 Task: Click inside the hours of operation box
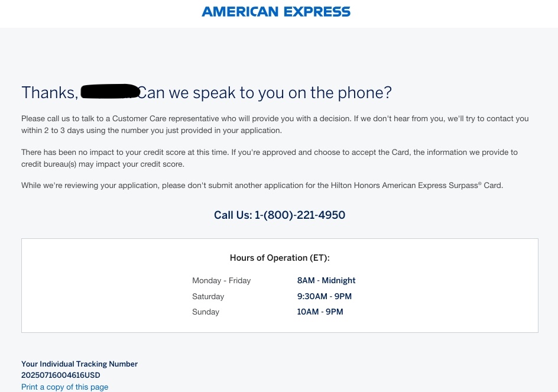280,286
